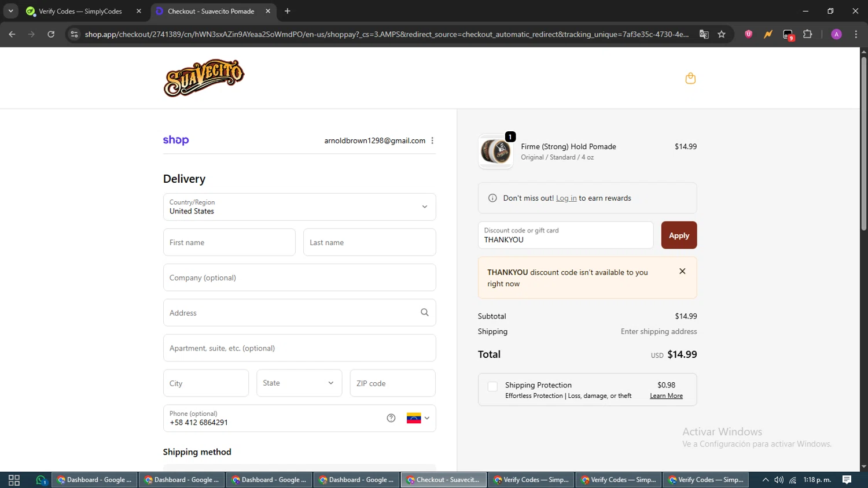Open the phone country flag selector
This screenshot has width=868, height=488.
coord(418,418)
